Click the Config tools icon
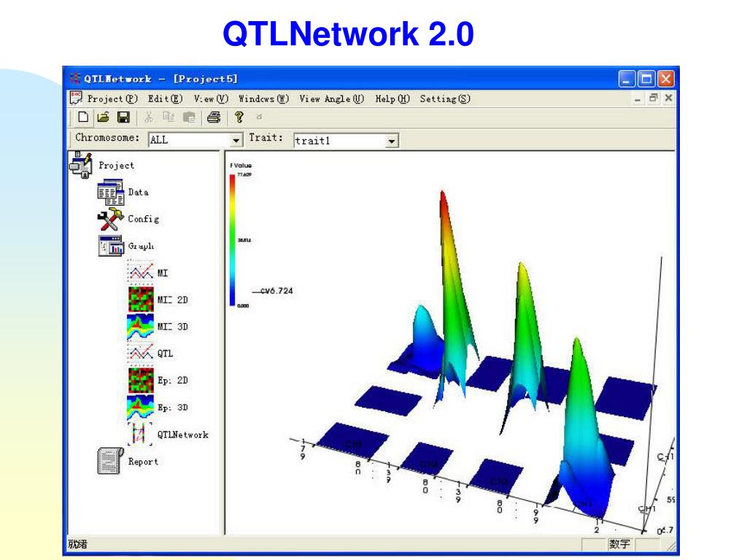Viewport: 747px width, 560px height. 111,219
